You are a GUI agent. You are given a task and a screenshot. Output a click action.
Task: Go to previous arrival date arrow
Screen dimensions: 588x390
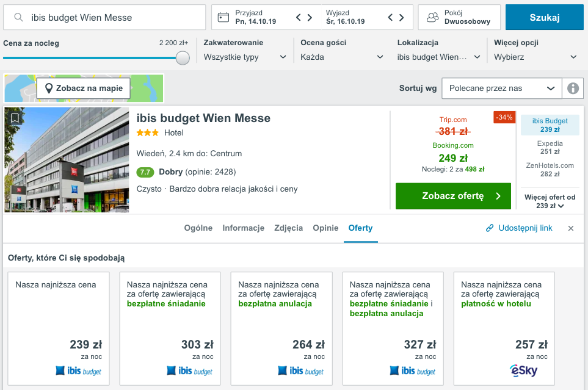coord(299,17)
